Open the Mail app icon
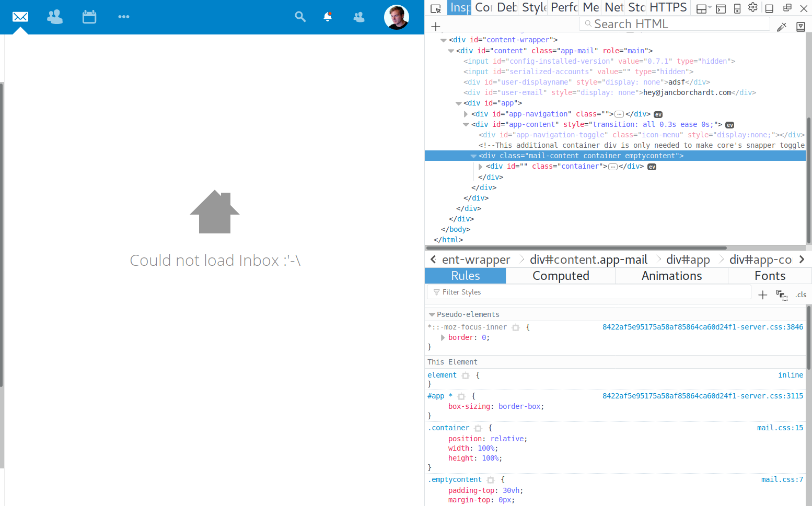The height and width of the screenshot is (506, 812). (20, 17)
